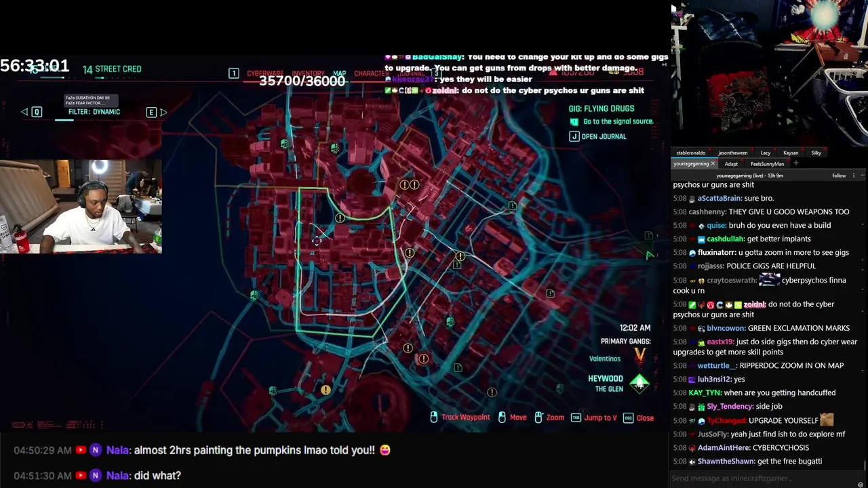Click the Move mouse-button icon
The height and width of the screenshot is (488, 868).
tap(502, 418)
